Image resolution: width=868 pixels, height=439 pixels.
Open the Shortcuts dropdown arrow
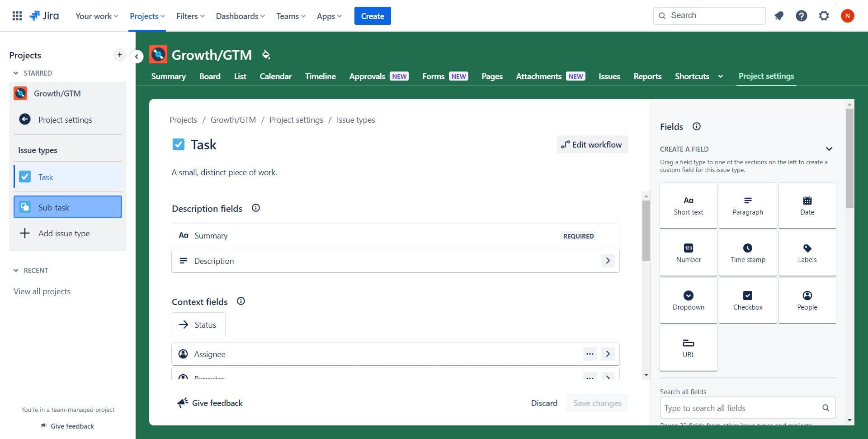click(720, 76)
